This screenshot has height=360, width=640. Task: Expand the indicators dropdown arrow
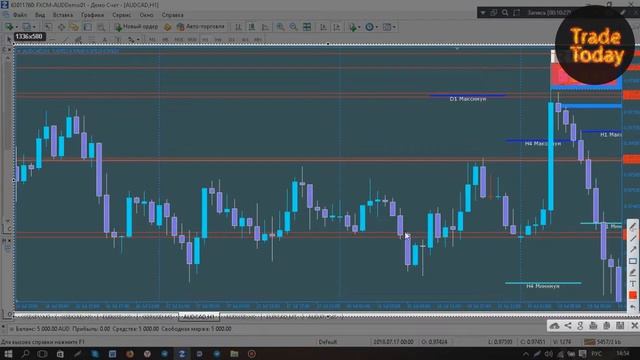pyautogui.click(x=359, y=27)
